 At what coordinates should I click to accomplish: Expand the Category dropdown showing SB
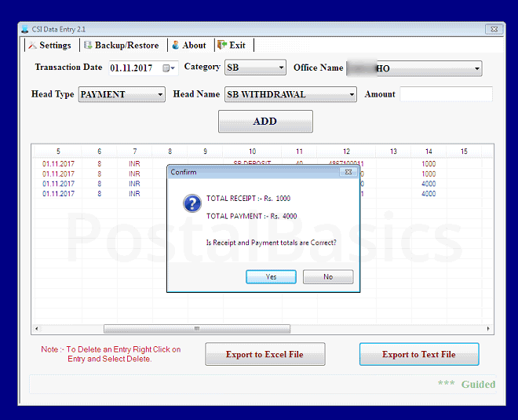pyautogui.click(x=280, y=68)
